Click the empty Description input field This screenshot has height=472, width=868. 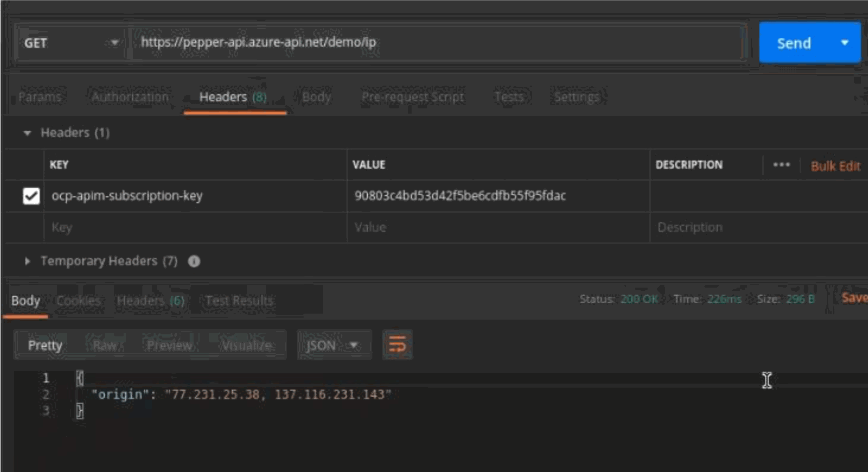(759, 227)
